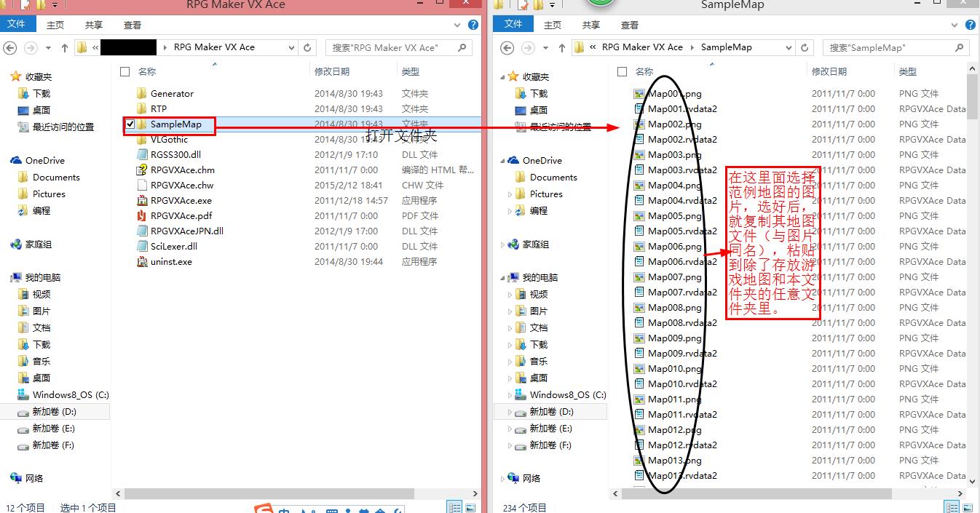Select the uninst.exe icon

[142, 261]
